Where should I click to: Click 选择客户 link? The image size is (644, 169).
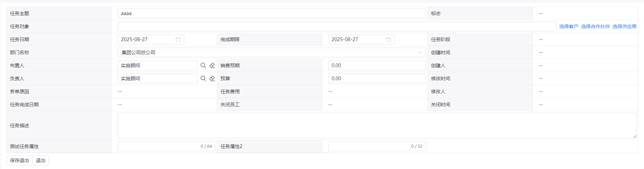point(568,26)
